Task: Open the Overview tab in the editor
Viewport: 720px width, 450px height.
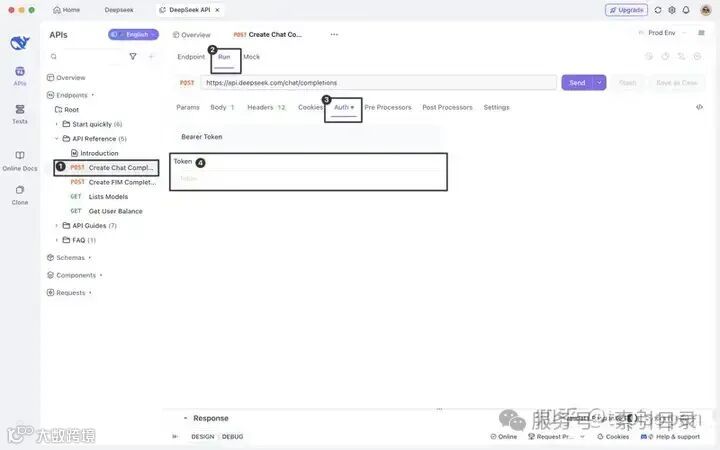Action: coord(191,35)
